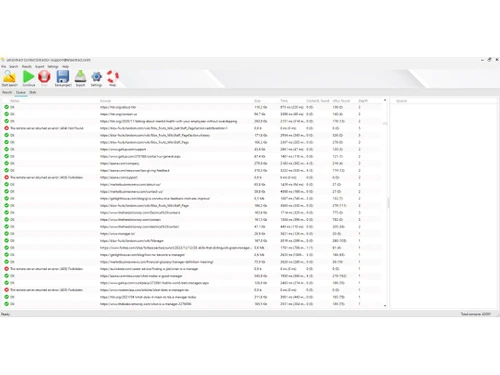Select the gallup.com/support URL
Image resolution: width=500 pixels, height=375 pixels.
[x=123, y=149]
